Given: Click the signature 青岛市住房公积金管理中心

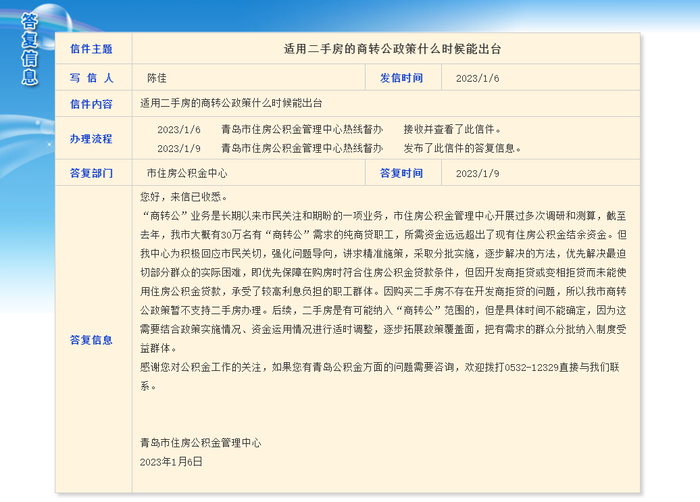Looking at the screenshot, I should coord(200,443).
